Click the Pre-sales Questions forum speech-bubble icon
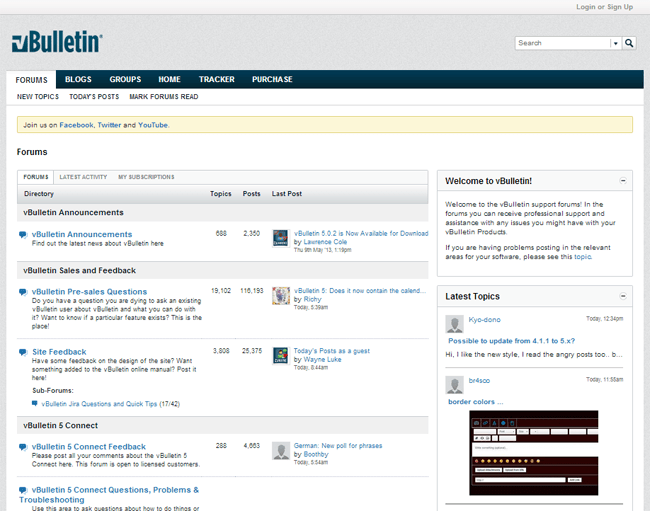This screenshot has width=650, height=511. tap(23, 292)
